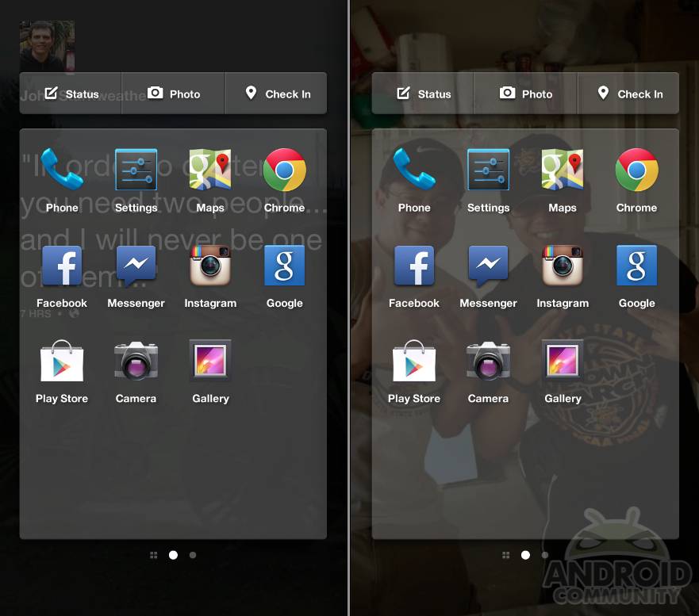Tap Check In button in left screen
The height and width of the screenshot is (616, 699).
pyautogui.click(x=276, y=94)
